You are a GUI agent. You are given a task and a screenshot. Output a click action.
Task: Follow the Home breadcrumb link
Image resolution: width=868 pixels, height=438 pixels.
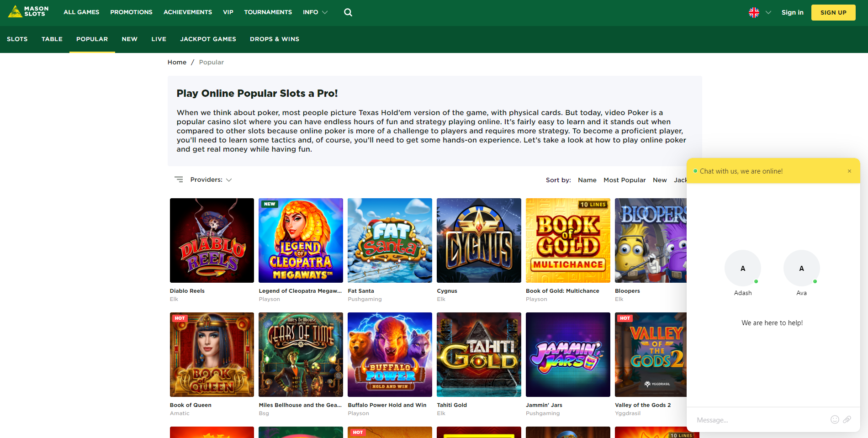point(177,62)
